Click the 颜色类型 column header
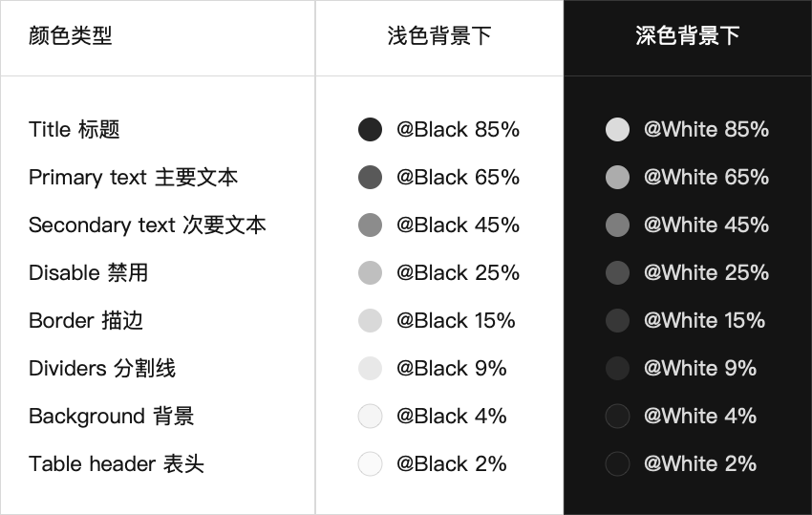 pyautogui.click(x=71, y=36)
